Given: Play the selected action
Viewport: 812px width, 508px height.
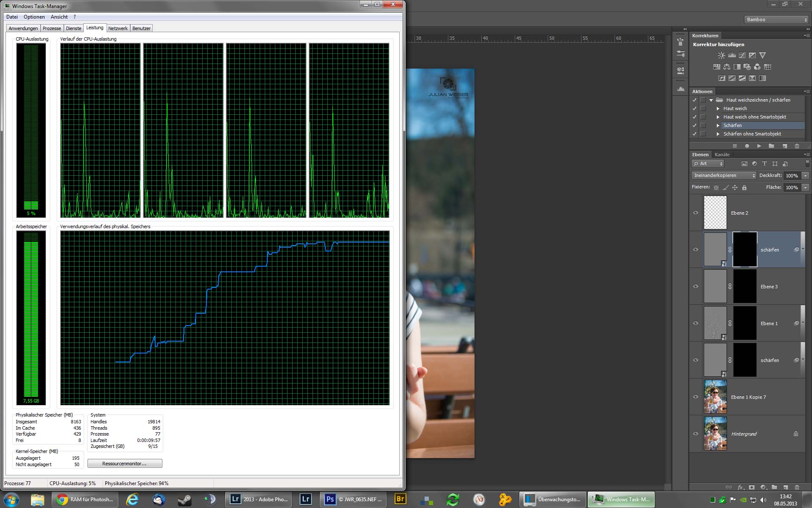Looking at the screenshot, I should click(759, 146).
